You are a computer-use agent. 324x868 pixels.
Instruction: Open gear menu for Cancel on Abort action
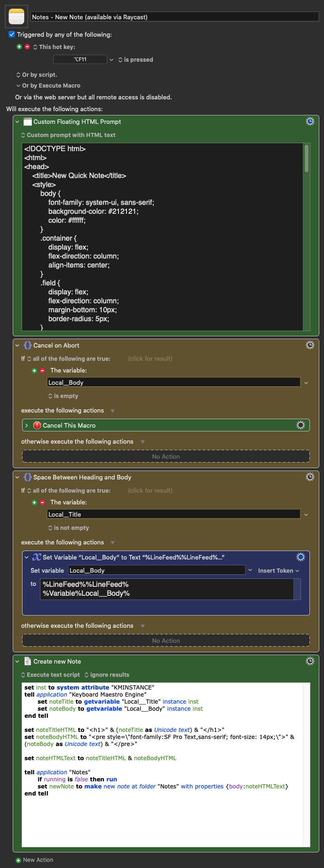310,345
